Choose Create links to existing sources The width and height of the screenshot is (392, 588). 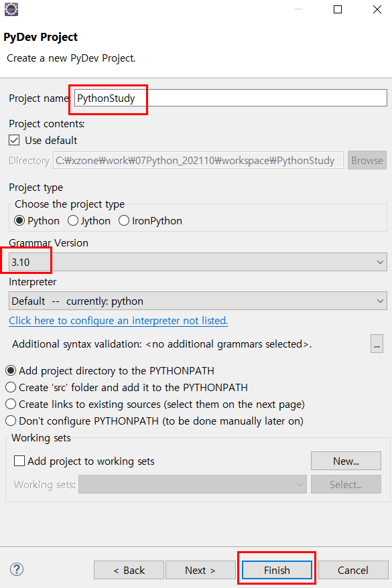(x=155, y=405)
